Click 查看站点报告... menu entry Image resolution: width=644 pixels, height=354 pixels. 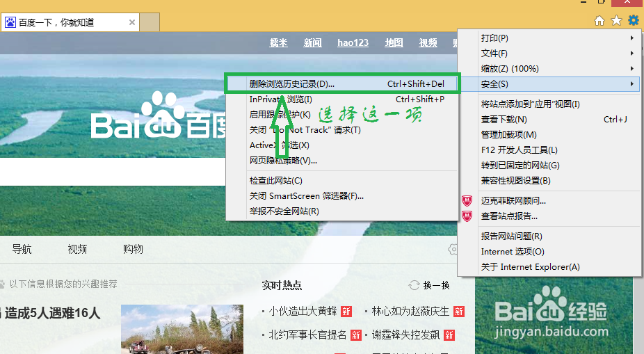[549, 216]
